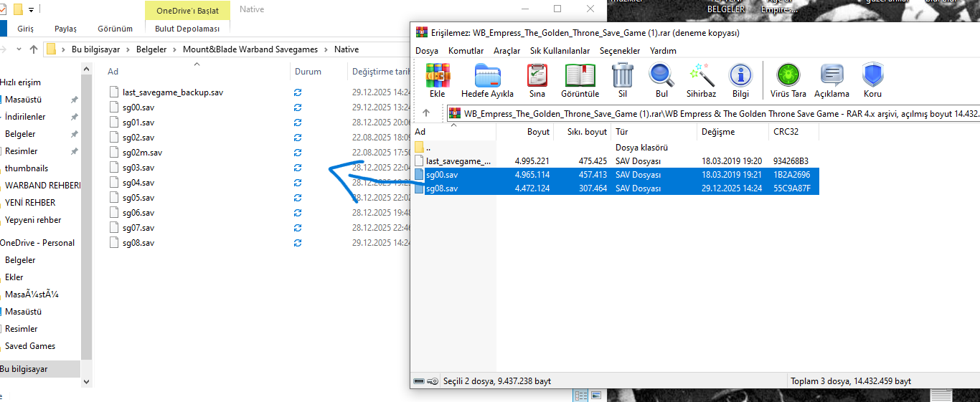Launch the Sihirbaz wizard tool
The image size is (980, 402).
[x=700, y=75]
